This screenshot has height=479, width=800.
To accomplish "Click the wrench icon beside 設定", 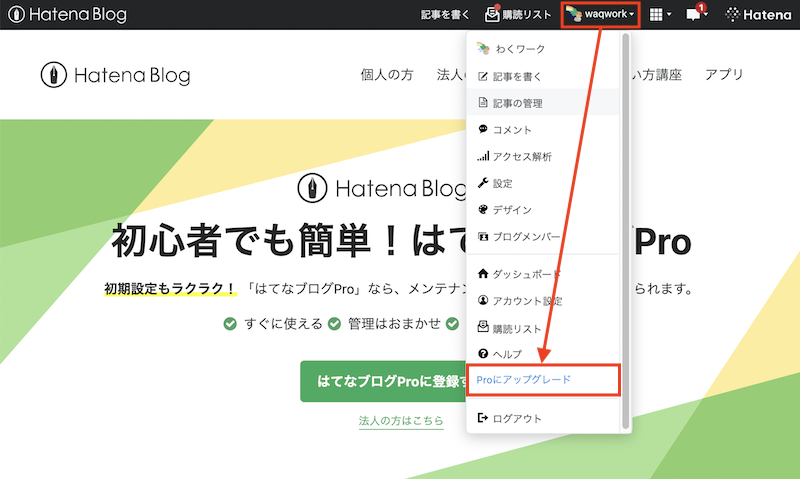I will 483,183.
